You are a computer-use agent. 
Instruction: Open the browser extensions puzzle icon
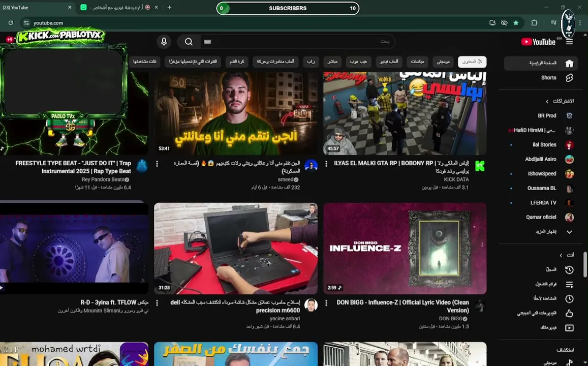pos(534,23)
